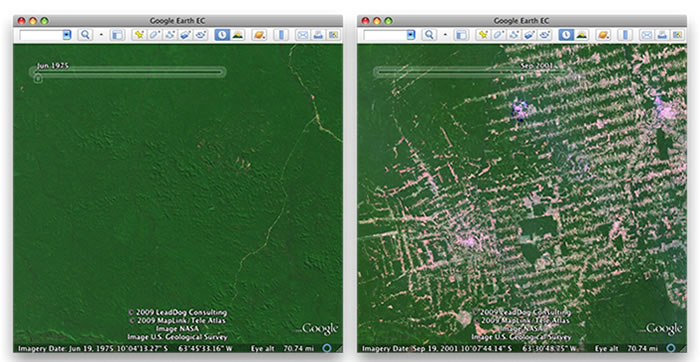This screenshot has height=362, width=700.
Task: Click the search field in 2001 window
Action: (385, 35)
